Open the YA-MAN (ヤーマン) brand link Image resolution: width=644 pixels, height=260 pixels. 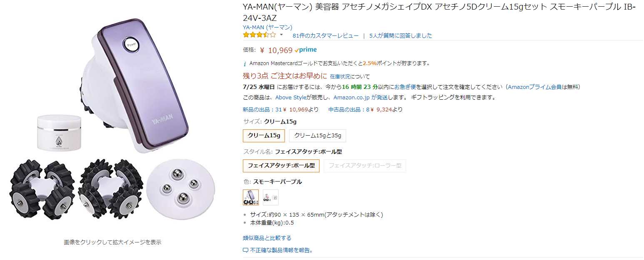click(x=267, y=27)
